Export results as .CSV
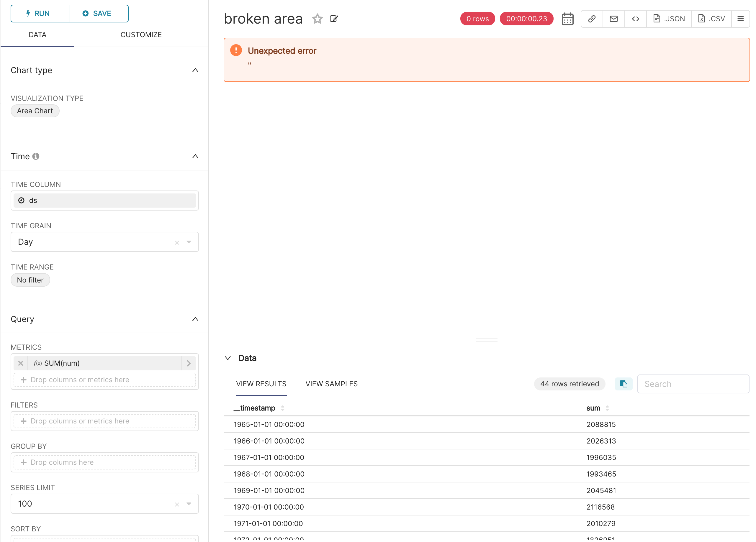 [711, 19]
